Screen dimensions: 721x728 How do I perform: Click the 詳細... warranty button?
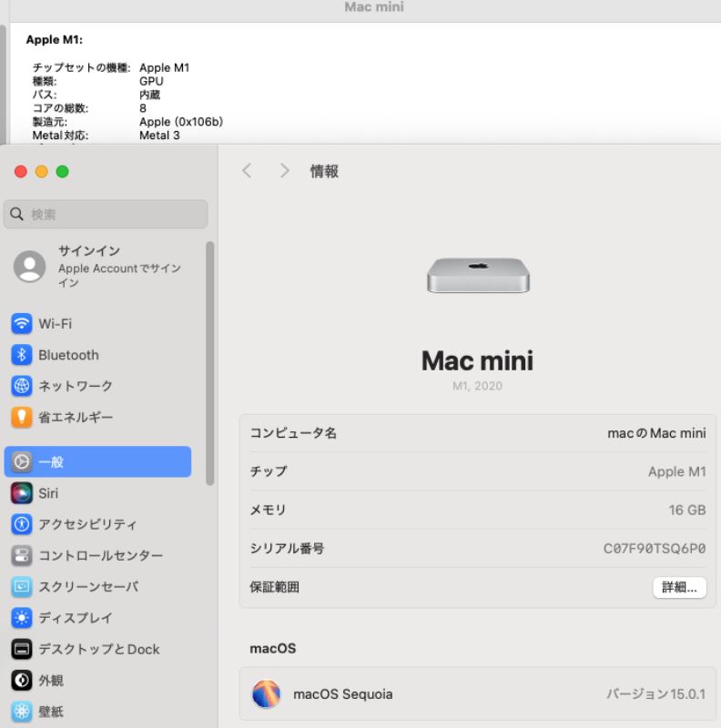pos(680,587)
